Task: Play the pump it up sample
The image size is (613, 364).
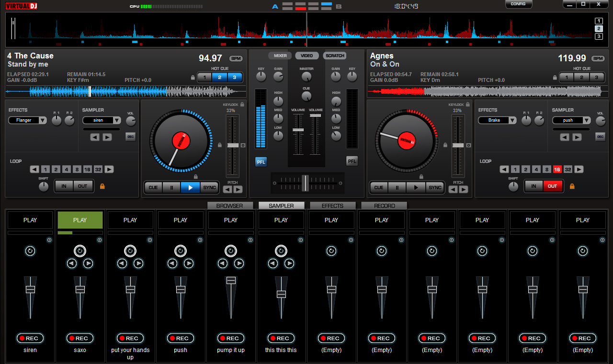Action: (231, 220)
